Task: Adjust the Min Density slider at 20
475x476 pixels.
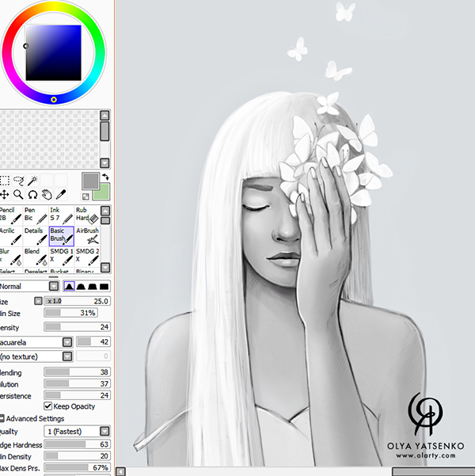Action: 77,456
